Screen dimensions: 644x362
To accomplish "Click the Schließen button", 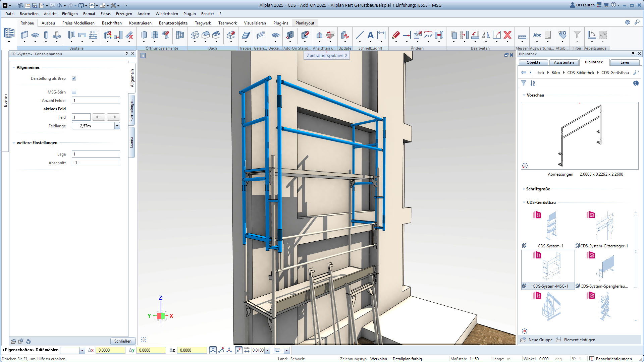I will pos(123,341).
